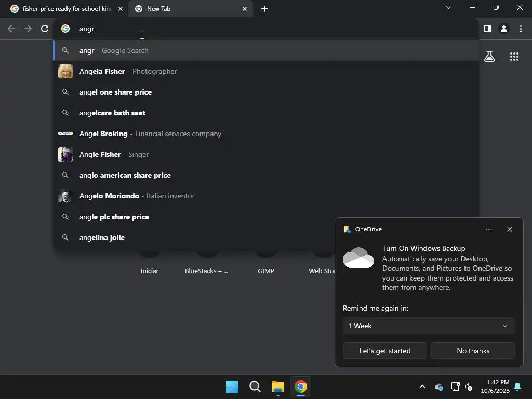Image resolution: width=532 pixels, height=399 pixels.
Task: Select 'anglo american share price' suggestion
Action: point(266,175)
